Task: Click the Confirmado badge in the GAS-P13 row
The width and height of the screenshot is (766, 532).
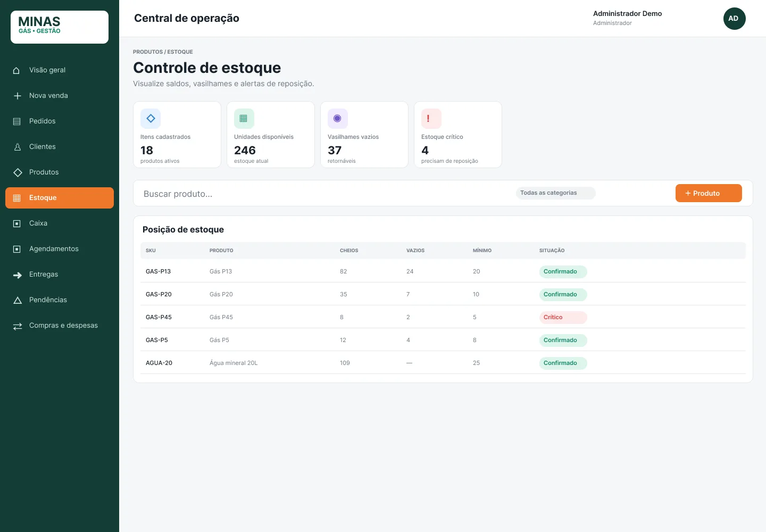Action: [x=563, y=272]
